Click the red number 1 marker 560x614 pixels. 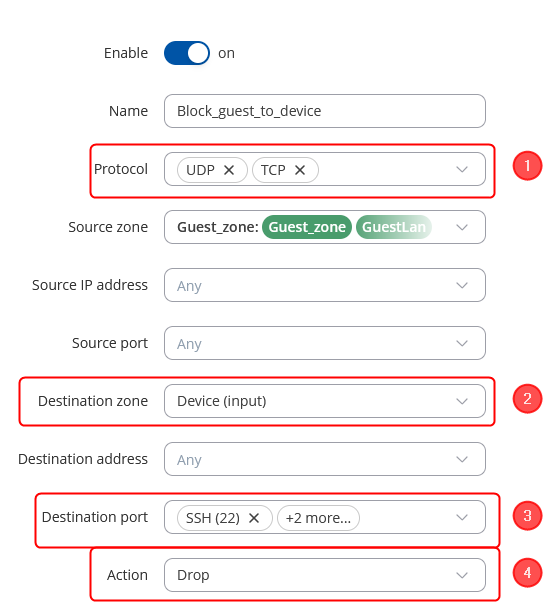click(x=527, y=166)
